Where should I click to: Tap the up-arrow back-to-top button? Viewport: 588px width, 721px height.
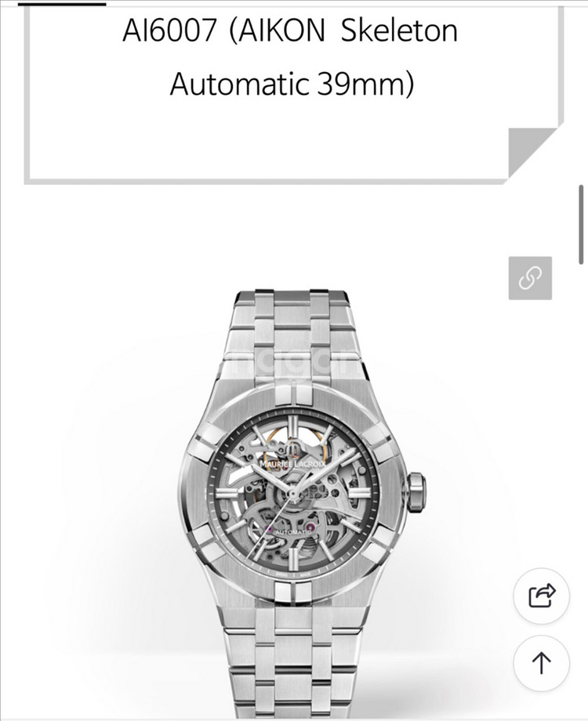tap(541, 663)
